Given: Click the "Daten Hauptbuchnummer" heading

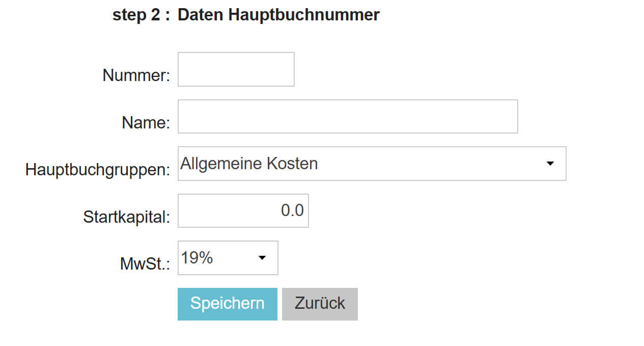Looking at the screenshot, I should [x=278, y=15].
